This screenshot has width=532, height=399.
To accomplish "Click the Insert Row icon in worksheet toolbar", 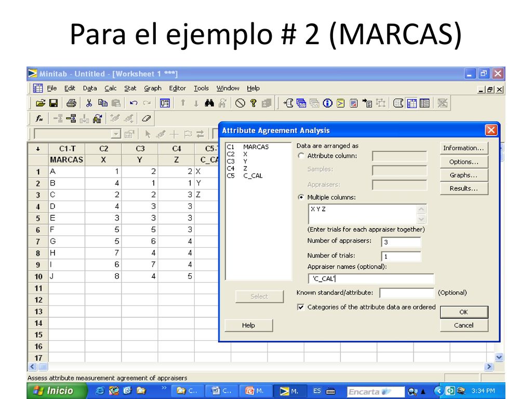I will tap(71, 118).
